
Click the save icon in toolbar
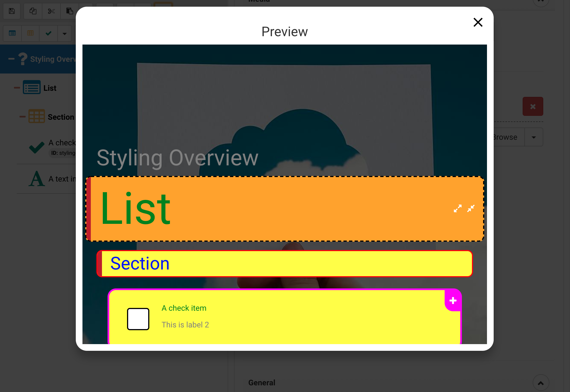[x=12, y=11]
